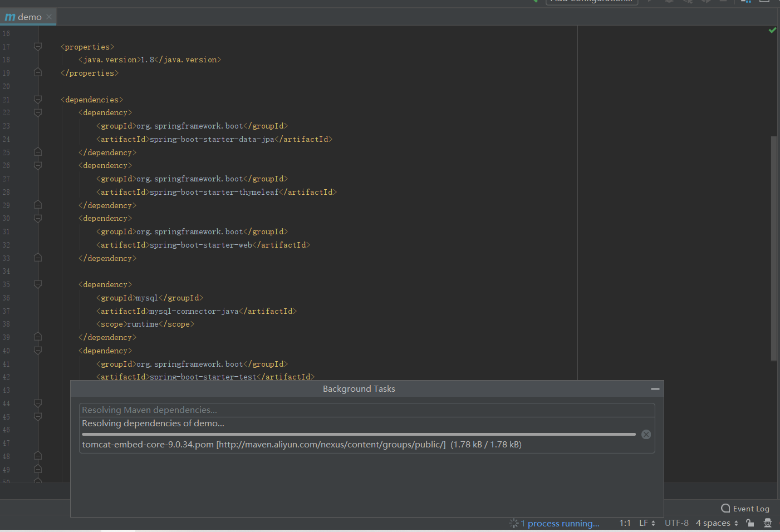This screenshot has width=780, height=532.
Task: Fold the starter-web dependency on line 30
Action: tap(38, 219)
